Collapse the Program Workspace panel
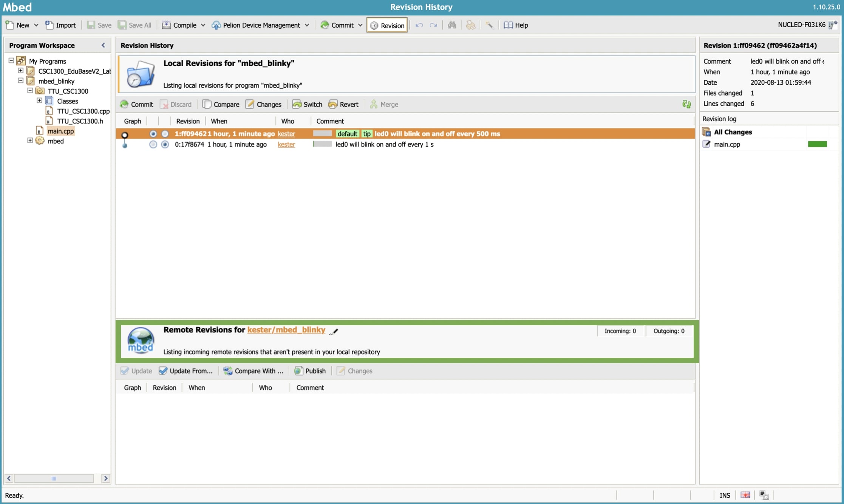This screenshot has height=504, width=844. 103,45
